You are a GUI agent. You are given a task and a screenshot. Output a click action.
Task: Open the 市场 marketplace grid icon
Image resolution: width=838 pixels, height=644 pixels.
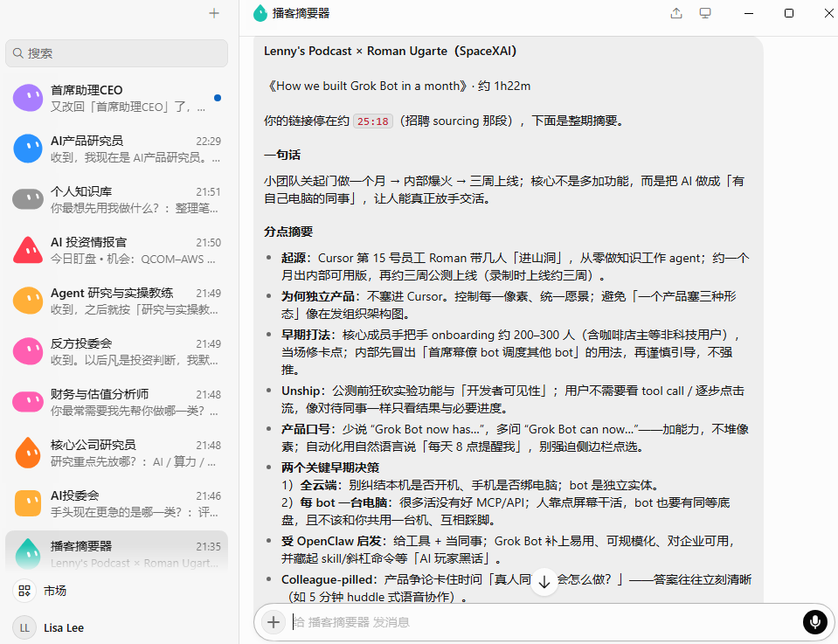24,591
